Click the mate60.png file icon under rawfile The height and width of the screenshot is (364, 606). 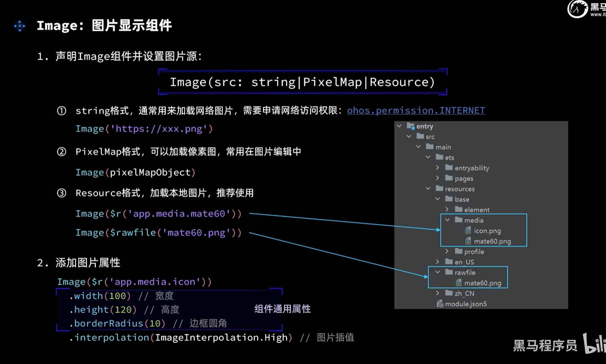pos(459,283)
